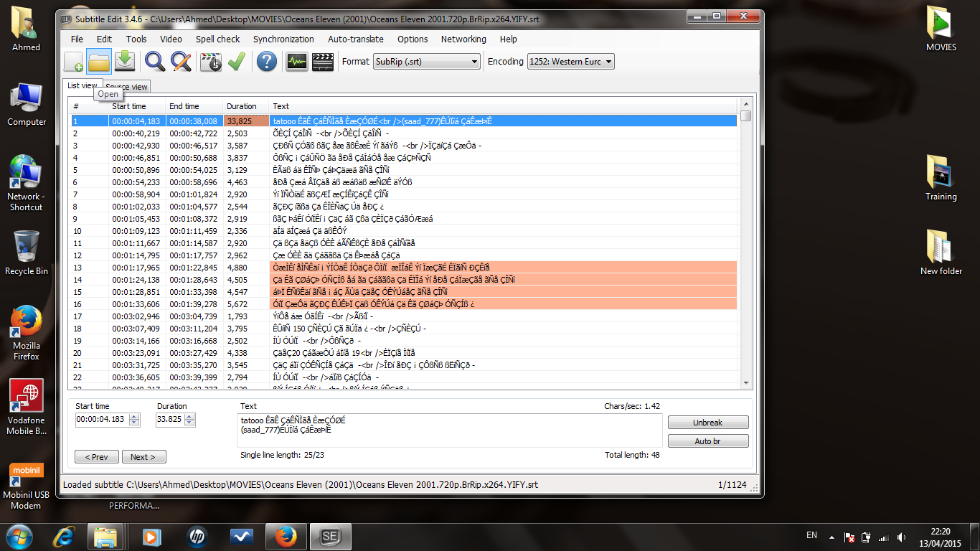Open the Computer desktop icon

click(27, 105)
